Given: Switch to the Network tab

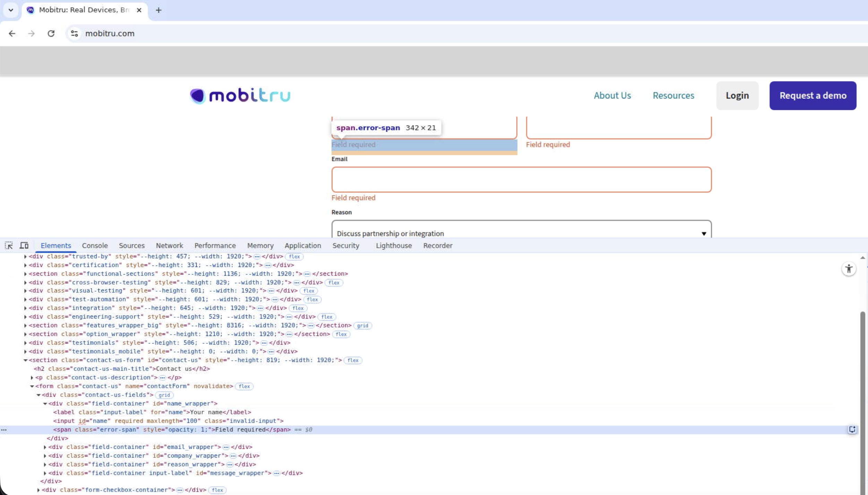Looking at the screenshot, I should [x=169, y=245].
